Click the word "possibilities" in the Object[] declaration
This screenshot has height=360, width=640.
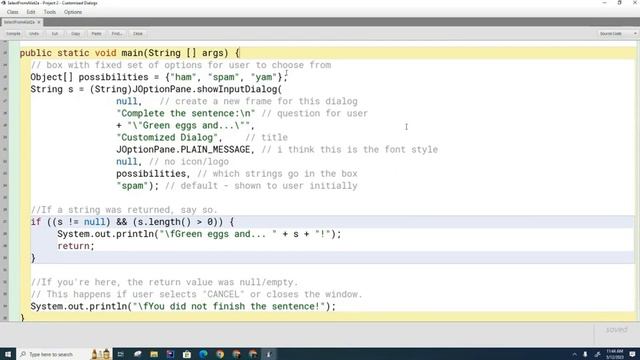pos(113,77)
